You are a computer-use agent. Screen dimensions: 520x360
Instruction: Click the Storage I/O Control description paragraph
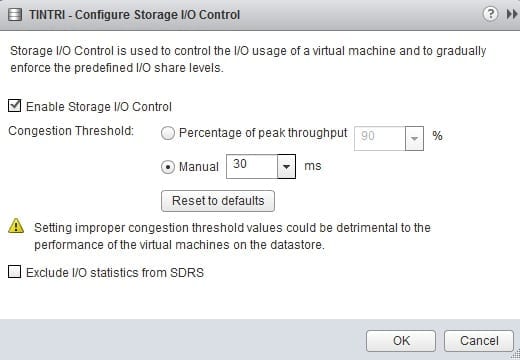click(248, 59)
